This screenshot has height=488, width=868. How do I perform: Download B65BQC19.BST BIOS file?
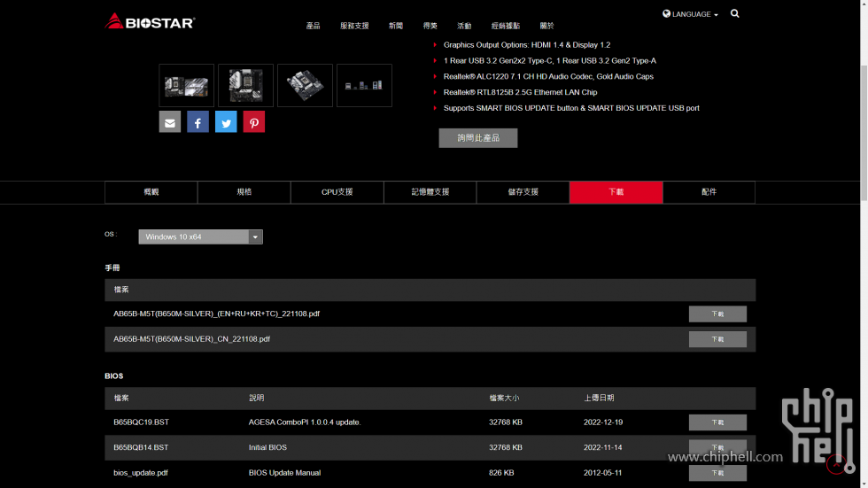coord(717,422)
